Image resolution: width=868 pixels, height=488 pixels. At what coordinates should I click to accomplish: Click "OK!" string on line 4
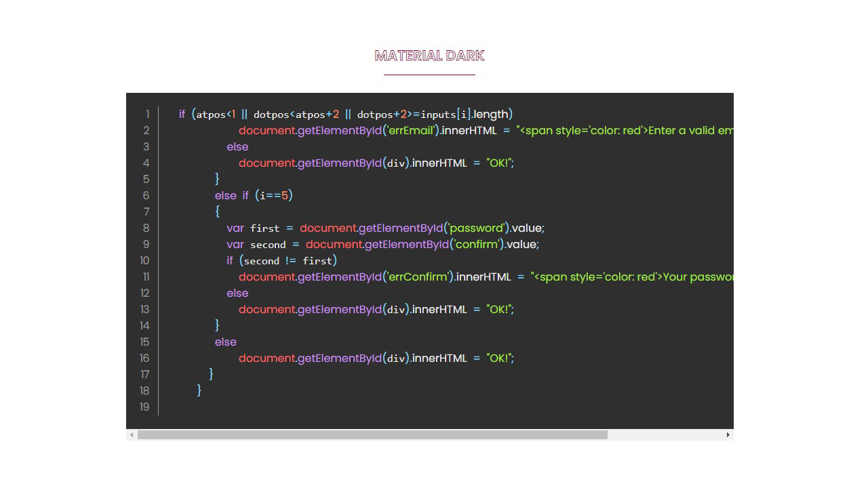pos(498,163)
